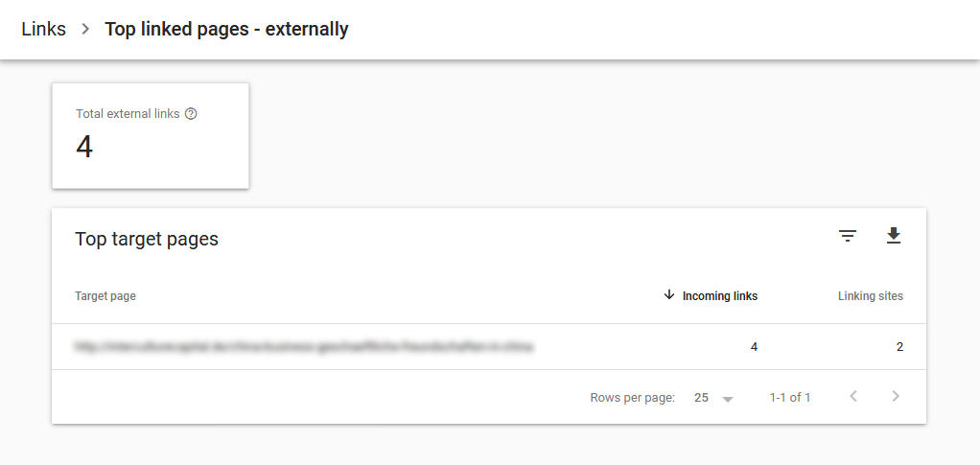This screenshot has height=465, width=980.
Task: Click the 1-1 of 1 pagination text
Action: 790,398
